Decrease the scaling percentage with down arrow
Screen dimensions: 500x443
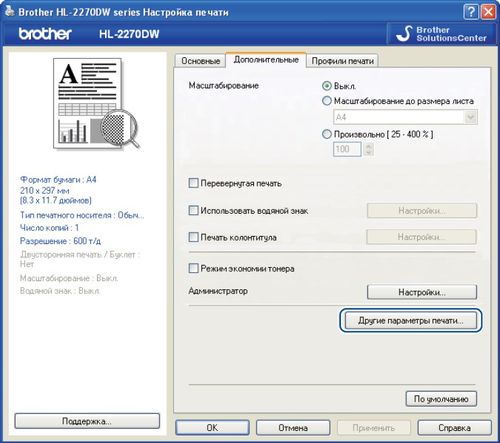coord(368,153)
